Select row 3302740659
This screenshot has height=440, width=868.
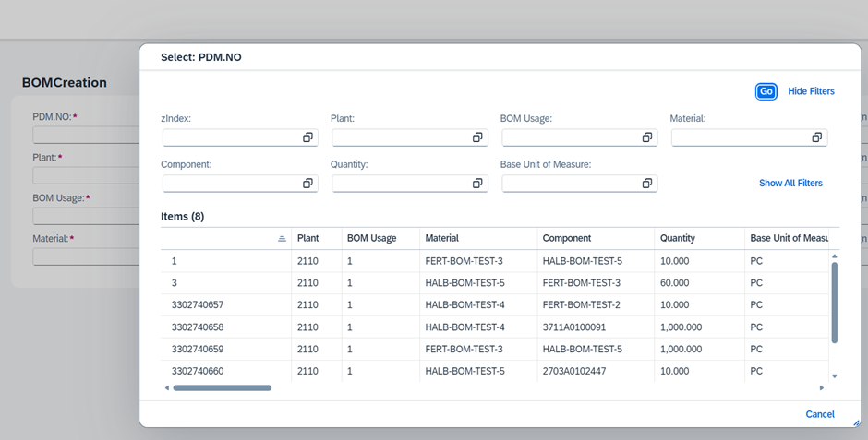pos(496,350)
